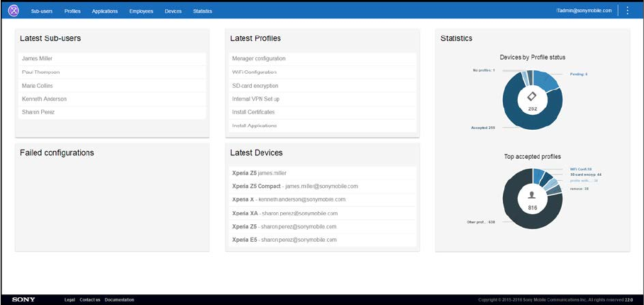The width and height of the screenshot is (644, 305).
Task: Click the Failed configurations heading
Action: (57, 152)
